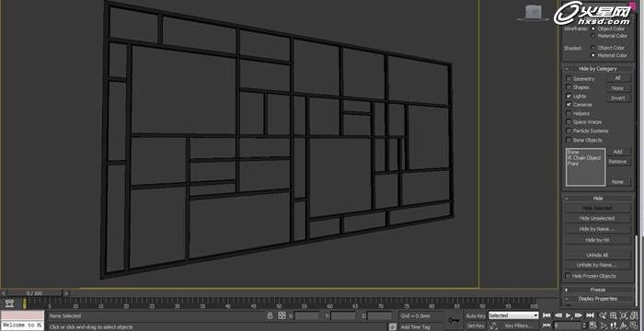Image resolution: width=644 pixels, height=331 pixels.
Task: Go to start frame button
Action: [546, 315]
